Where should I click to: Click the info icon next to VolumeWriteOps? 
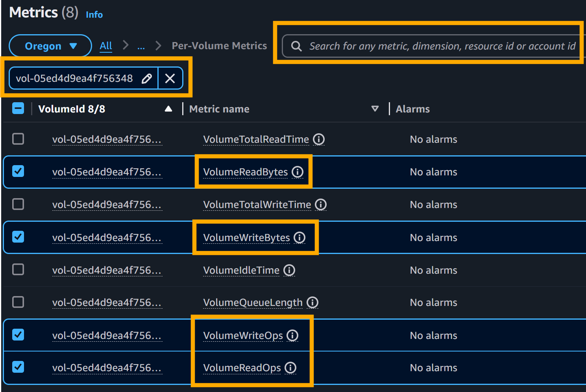point(292,335)
